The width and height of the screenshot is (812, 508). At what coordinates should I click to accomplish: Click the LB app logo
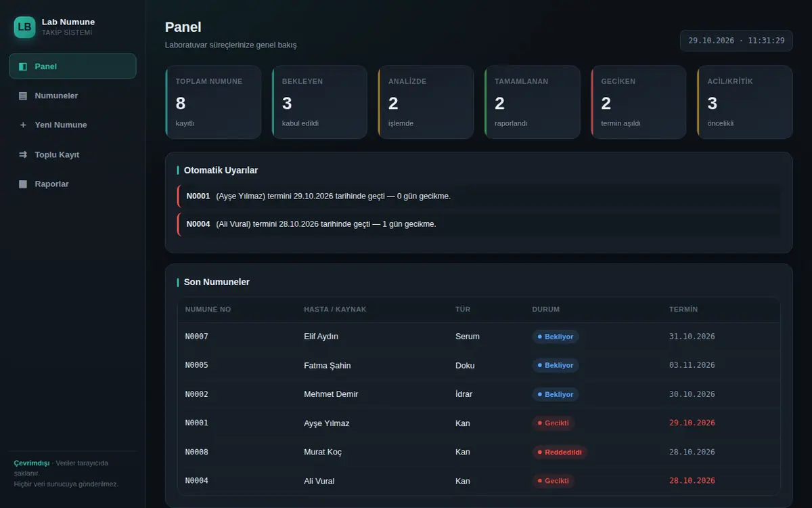click(x=24, y=27)
